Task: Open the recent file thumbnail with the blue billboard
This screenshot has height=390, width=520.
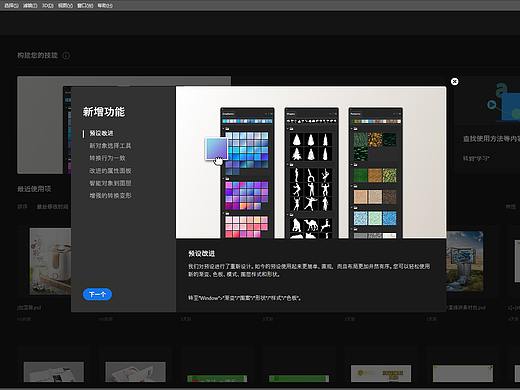Action: (x=465, y=261)
